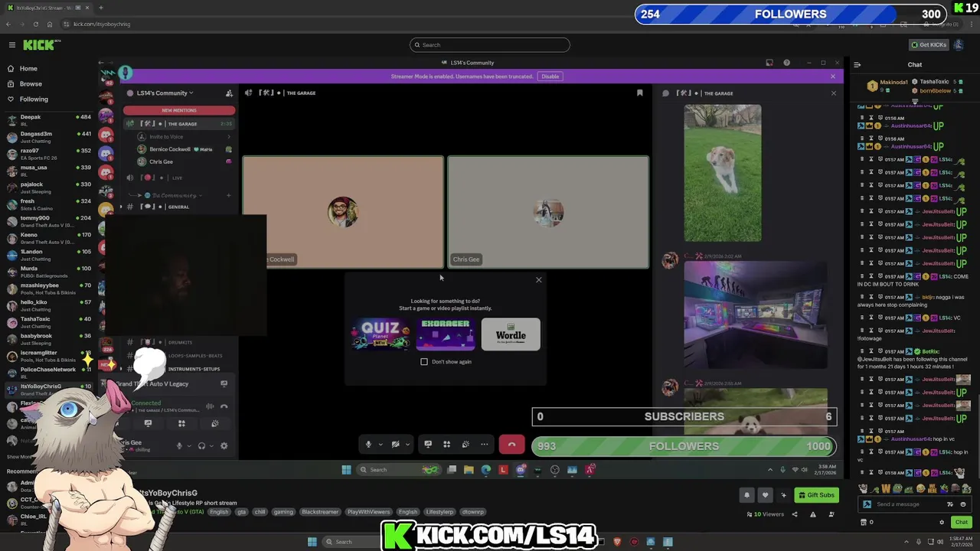The height and width of the screenshot is (551, 980).
Task: Close the Garage chat side panel
Action: point(834,93)
